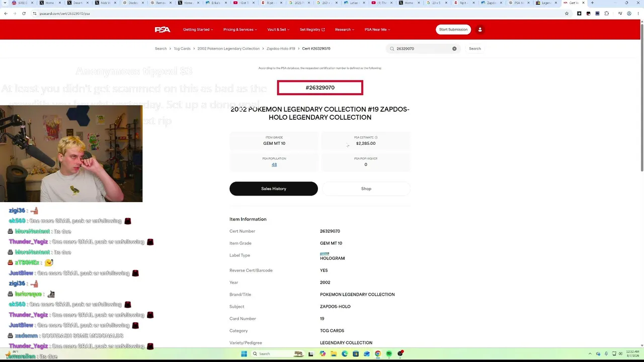644x362 pixels.
Task: Click the Windows taskbar search box
Action: click(279, 354)
